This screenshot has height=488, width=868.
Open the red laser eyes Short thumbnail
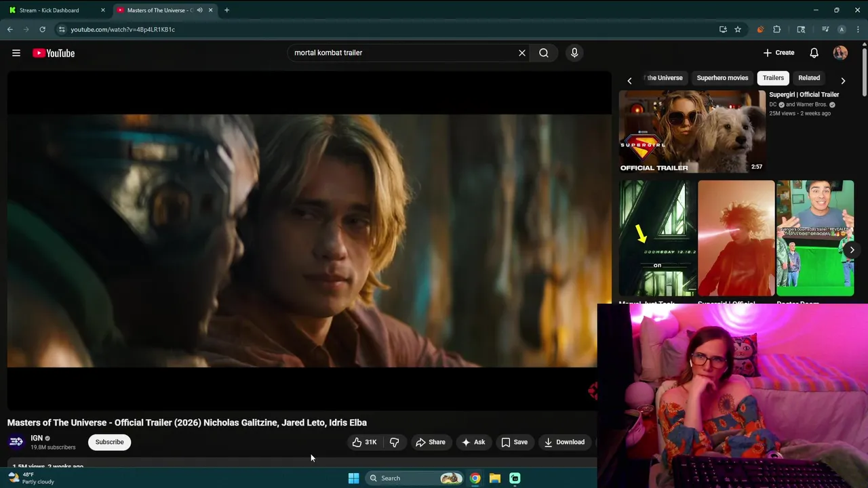coord(736,238)
